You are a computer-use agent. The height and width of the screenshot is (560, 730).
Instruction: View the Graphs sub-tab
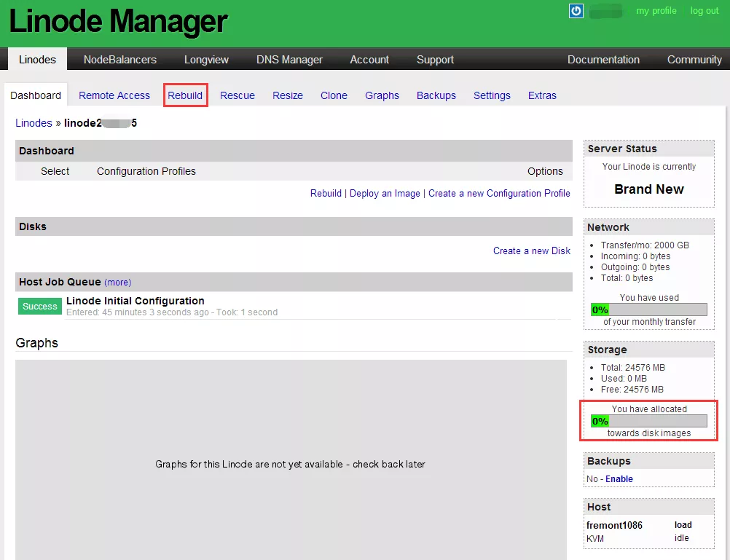click(x=382, y=95)
